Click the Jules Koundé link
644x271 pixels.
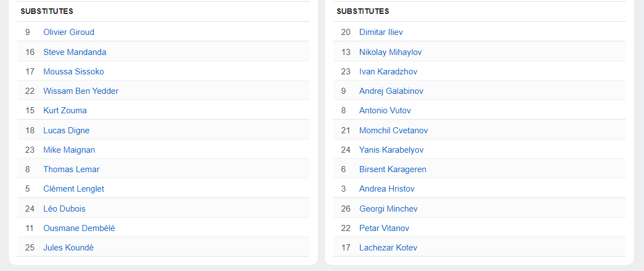(68, 248)
